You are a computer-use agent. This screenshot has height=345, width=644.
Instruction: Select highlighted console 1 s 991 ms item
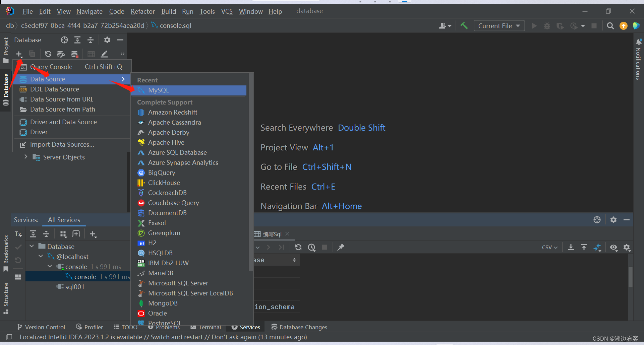point(78,277)
